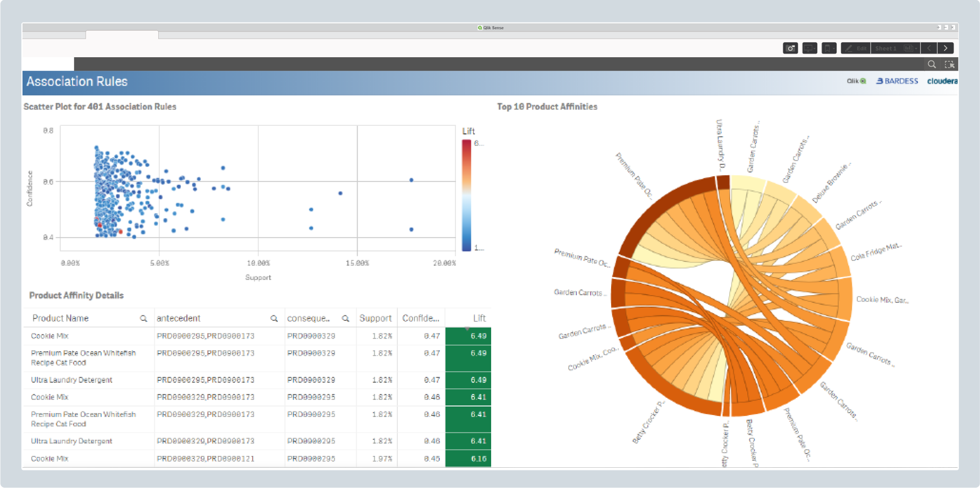The height and width of the screenshot is (488, 980).
Task: Sort table by Confidence column header
Action: [x=420, y=318]
